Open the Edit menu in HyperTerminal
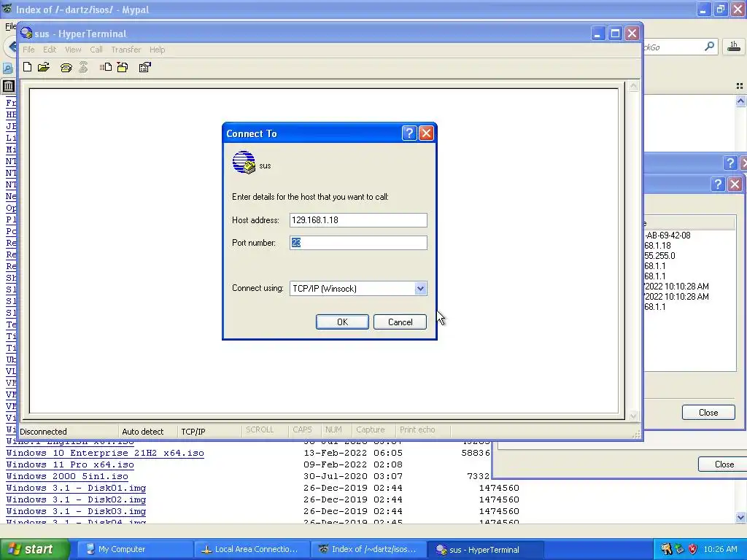747x560 pixels. tap(50, 50)
